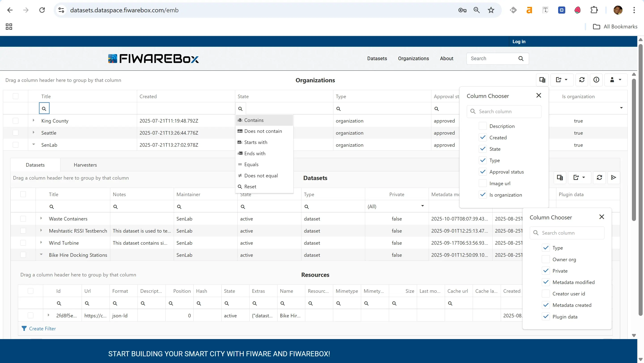Open Private column (All) filter dropdown
Image resolution: width=644 pixels, height=363 pixels.
(422, 206)
